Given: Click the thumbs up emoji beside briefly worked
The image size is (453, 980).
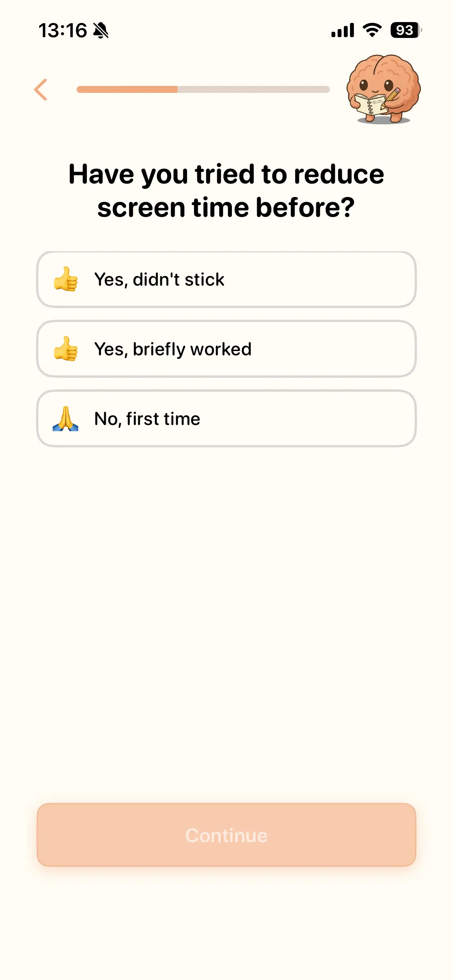Looking at the screenshot, I should point(66,349).
